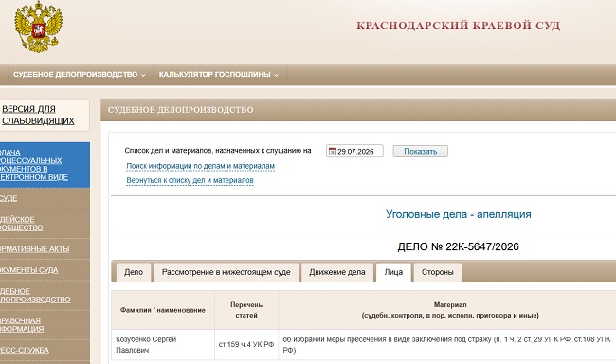
Task: Click Краснодарский краевой суд title
Action: 458,26
